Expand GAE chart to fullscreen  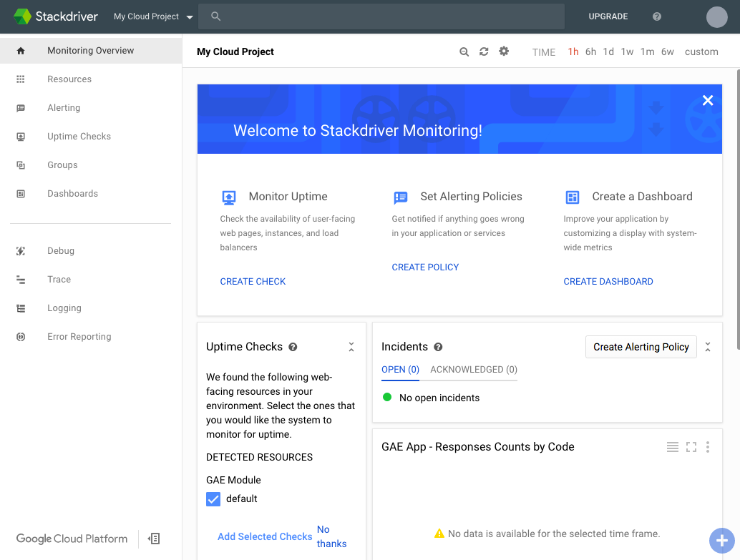click(x=691, y=447)
